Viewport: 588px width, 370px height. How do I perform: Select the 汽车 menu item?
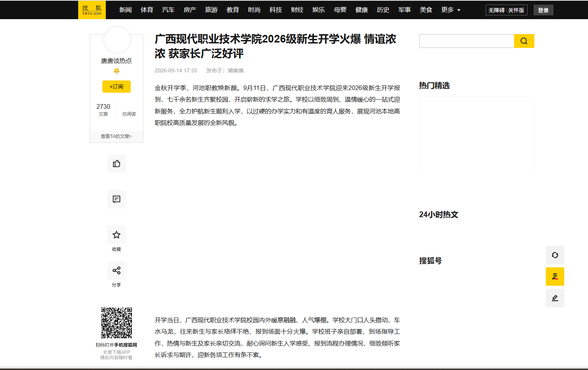(168, 10)
